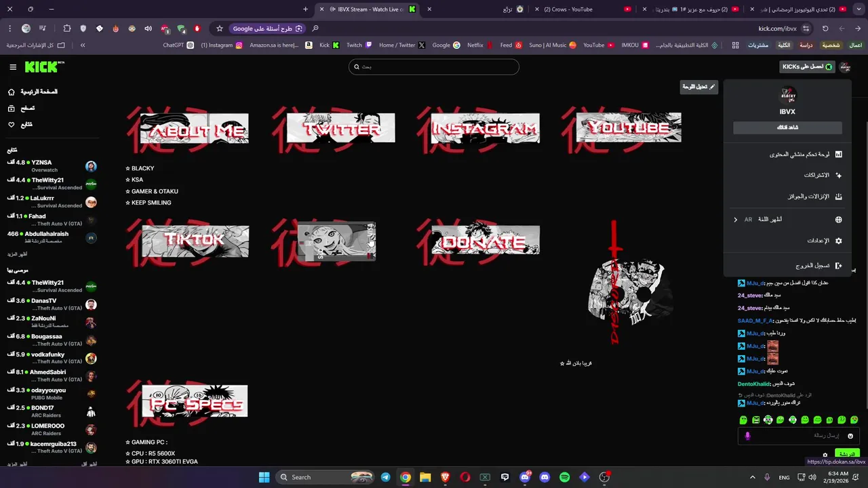Viewport: 868px width, 488px height.
Task: Open the Suno AI Music bookmark
Action: coord(553,45)
